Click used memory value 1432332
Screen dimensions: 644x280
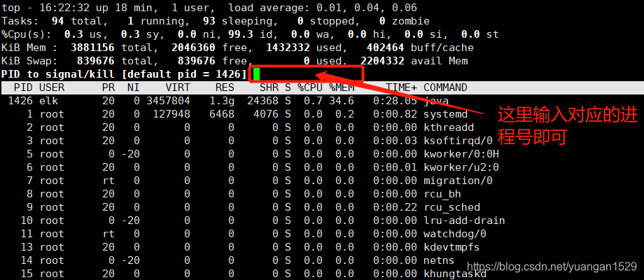point(288,48)
